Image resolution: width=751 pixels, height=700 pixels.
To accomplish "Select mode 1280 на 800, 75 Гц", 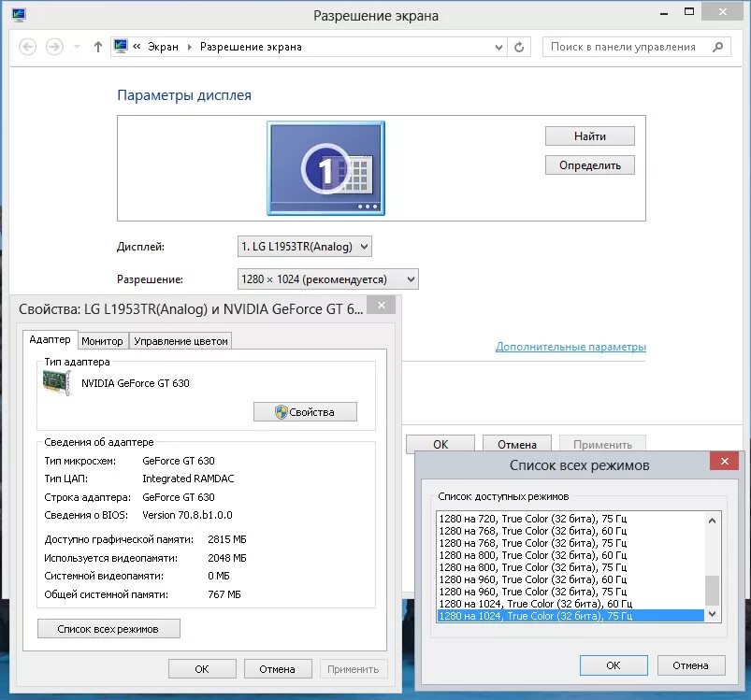I will coord(570,567).
